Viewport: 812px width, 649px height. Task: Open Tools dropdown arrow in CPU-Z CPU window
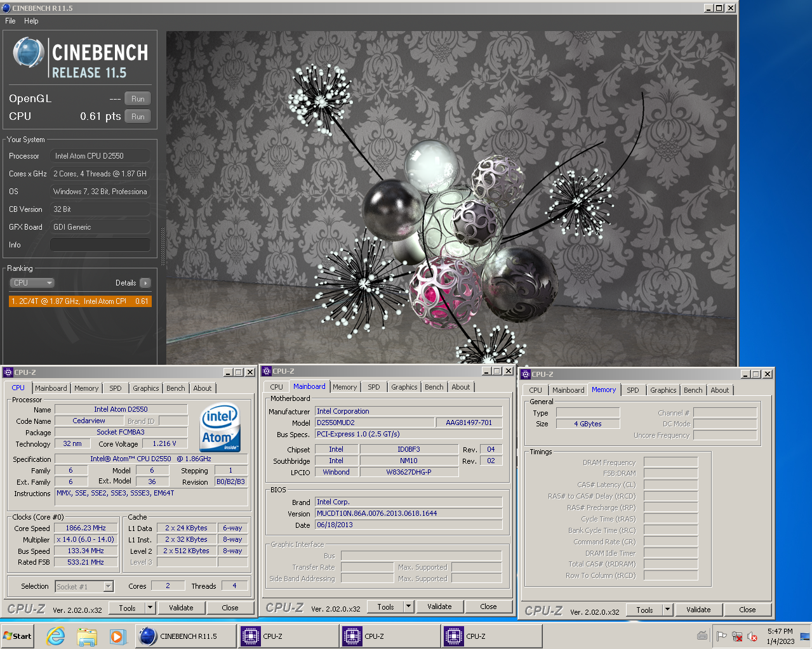(x=150, y=608)
